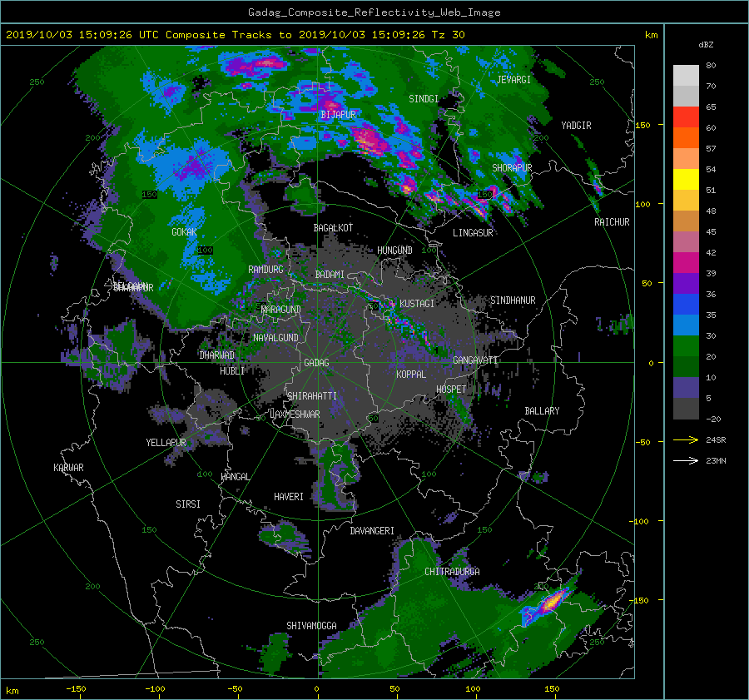Click the intense yellow storm cell near Chitradurga
749x700 pixels.
pyautogui.click(x=552, y=602)
